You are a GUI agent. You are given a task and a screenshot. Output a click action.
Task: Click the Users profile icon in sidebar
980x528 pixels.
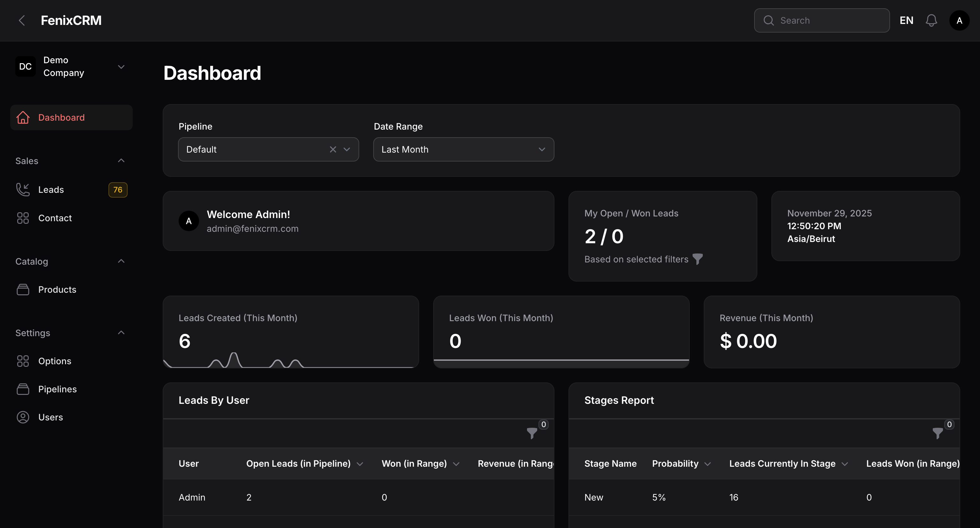click(x=23, y=417)
